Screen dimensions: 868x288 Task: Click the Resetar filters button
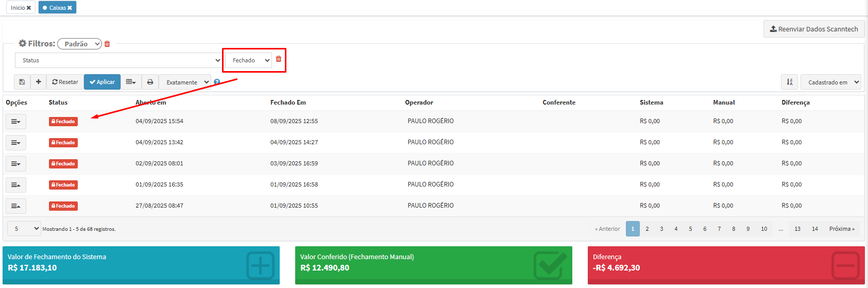point(65,82)
